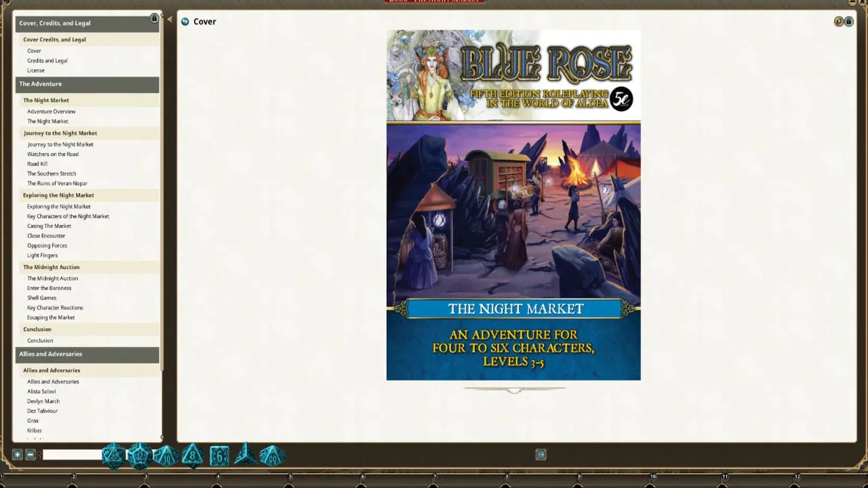This screenshot has width=868, height=488.
Task: Roll the percentile d00 die
Action: (x=272, y=455)
